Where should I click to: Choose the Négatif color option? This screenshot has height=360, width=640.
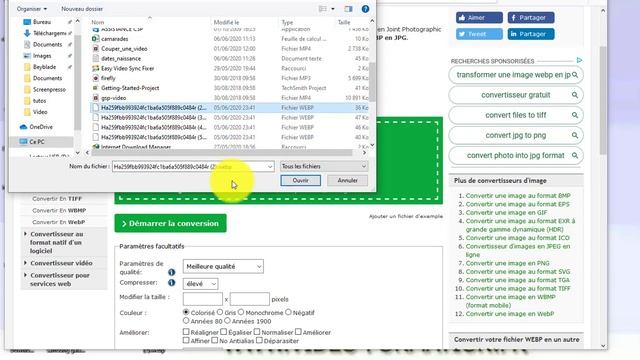(288, 312)
